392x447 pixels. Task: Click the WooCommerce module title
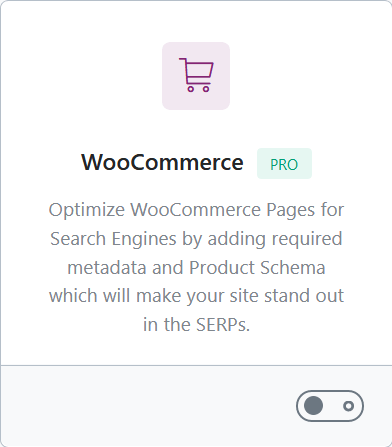pyautogui.click(x=162, y=162)
